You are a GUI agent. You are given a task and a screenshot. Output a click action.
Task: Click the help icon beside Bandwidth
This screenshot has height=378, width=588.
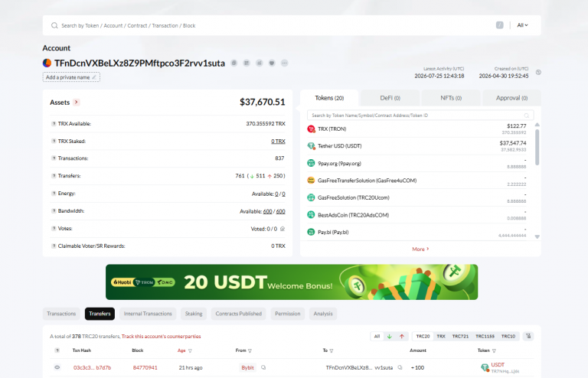click(54, 211)
